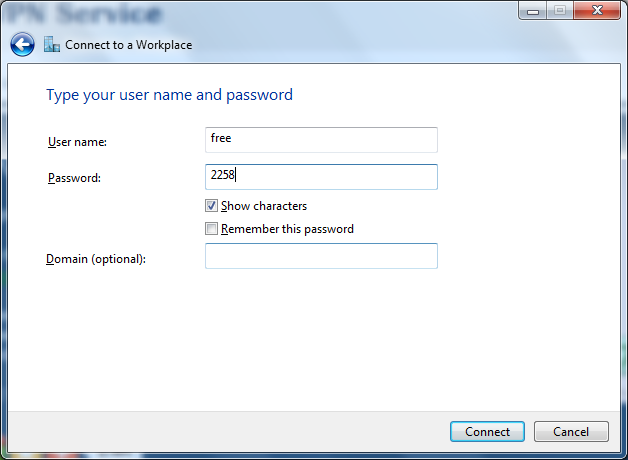This screenshot has height=460, width=628.
Task: Click inside the Password field showing 2258
Action: pos(321,177)
